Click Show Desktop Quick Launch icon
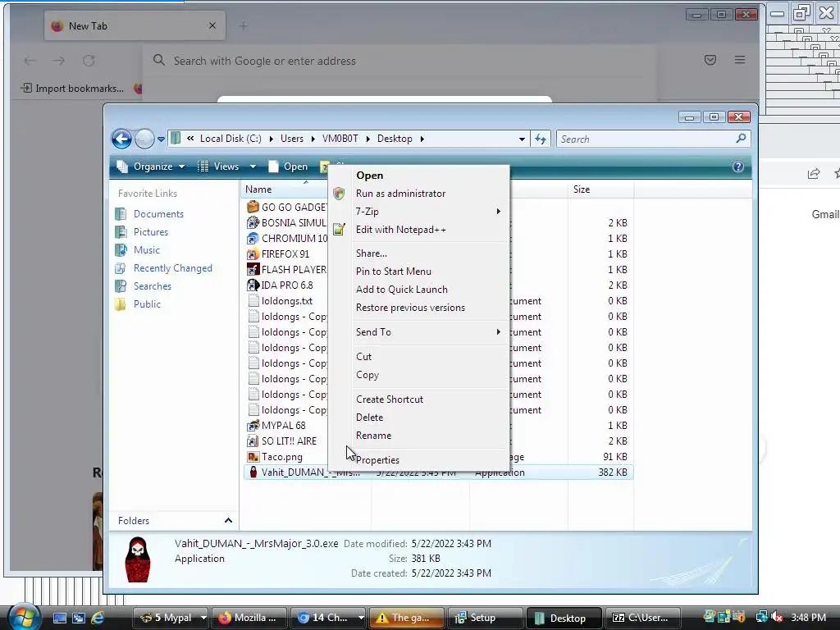This screenshot has width=840, height=630. (59, 618)
